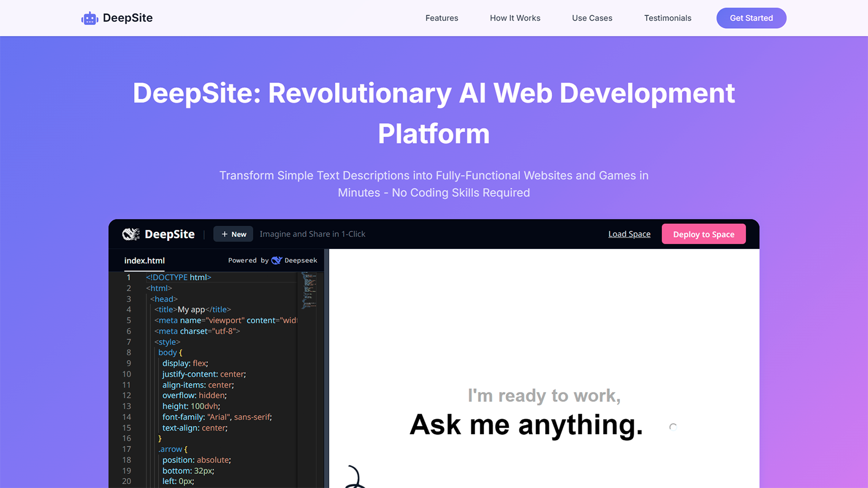Click the '.arrow {' selector line
This screenshot has width=868, height=488.
pyautogui.click(x=173, y=450)
